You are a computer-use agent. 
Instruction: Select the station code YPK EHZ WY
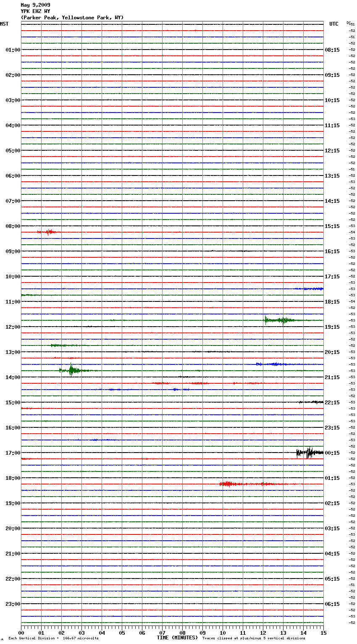click(36, 11)
